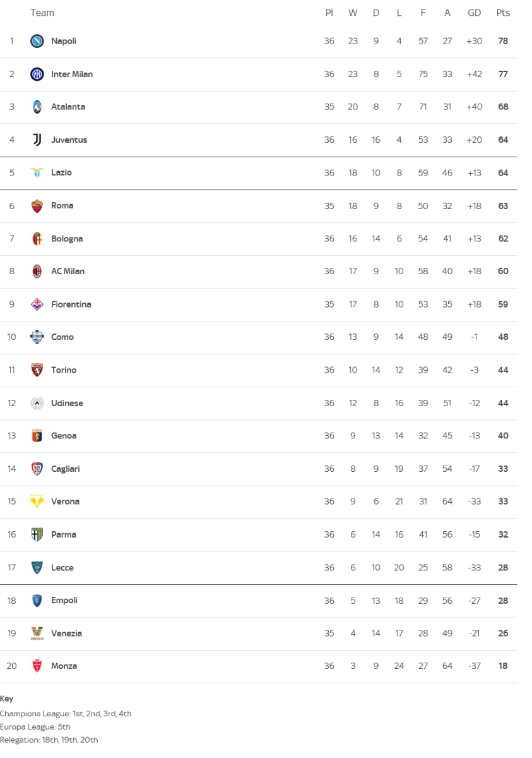The height and width of the screenshot is (758, 532).
Task: Open the Como team page link
Action: (62, 337)
